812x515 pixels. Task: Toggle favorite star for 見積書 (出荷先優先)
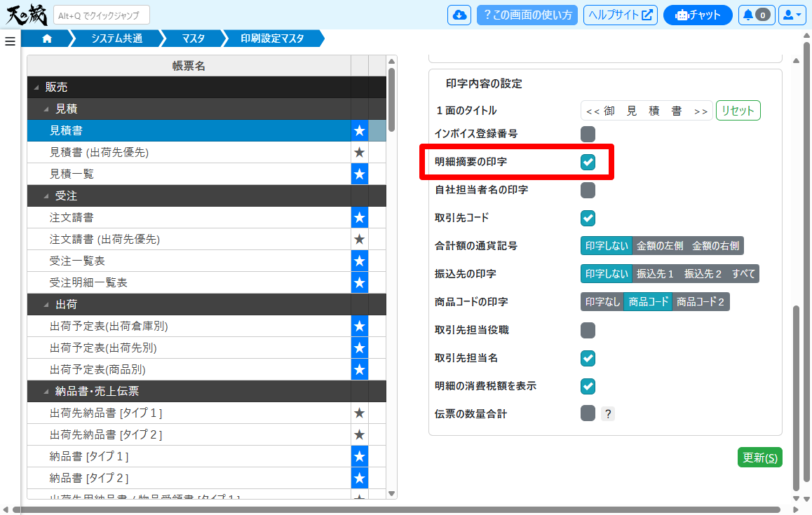tap(359, 152)
